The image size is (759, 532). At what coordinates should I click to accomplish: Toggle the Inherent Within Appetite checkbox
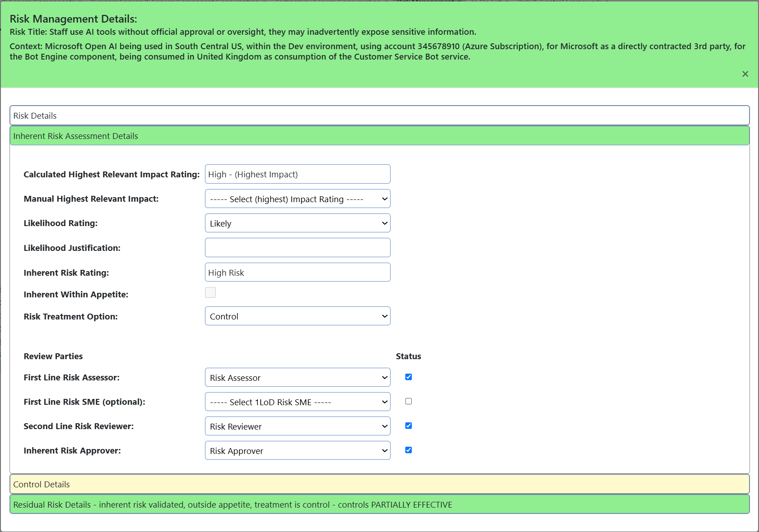pyautogui.click(x=210, y=292)
